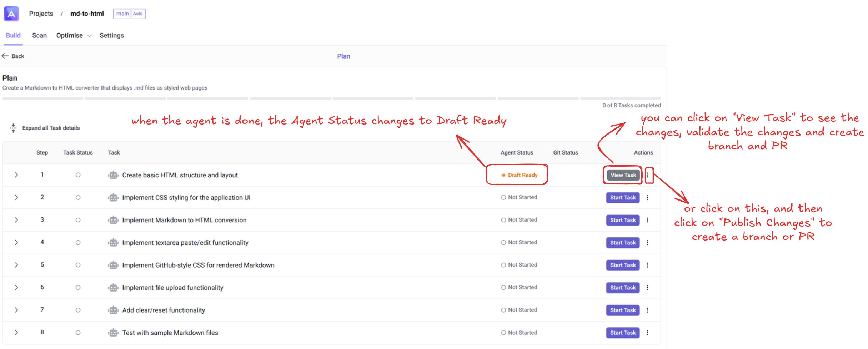Expand row for step 2 CSS styling

point(16,197)
